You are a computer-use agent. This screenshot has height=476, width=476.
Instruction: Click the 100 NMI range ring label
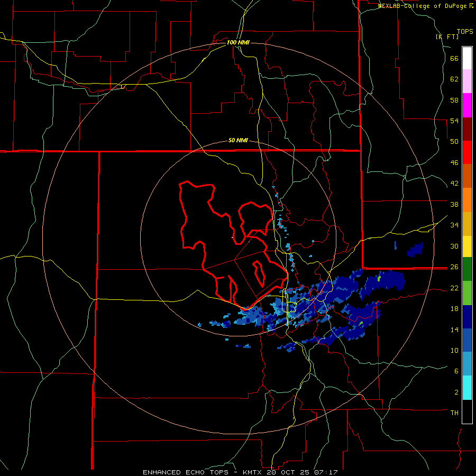(238, 42)
